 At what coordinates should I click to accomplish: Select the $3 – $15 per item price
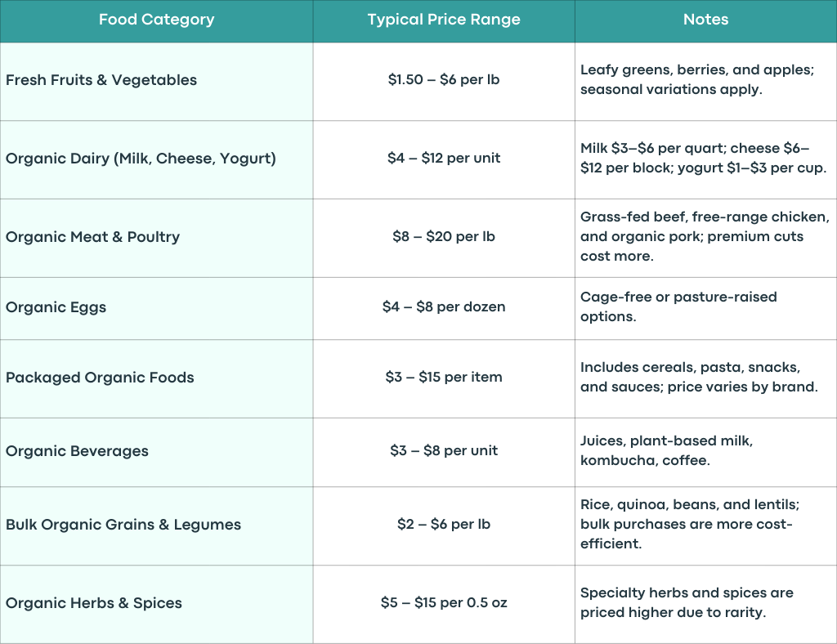click(x=444, y=379)
